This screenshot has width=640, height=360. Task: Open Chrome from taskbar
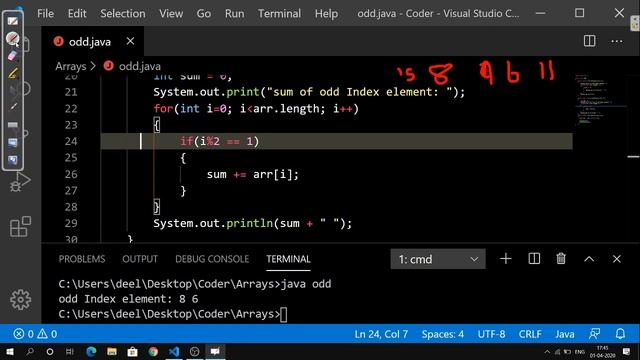pos(153,351)
